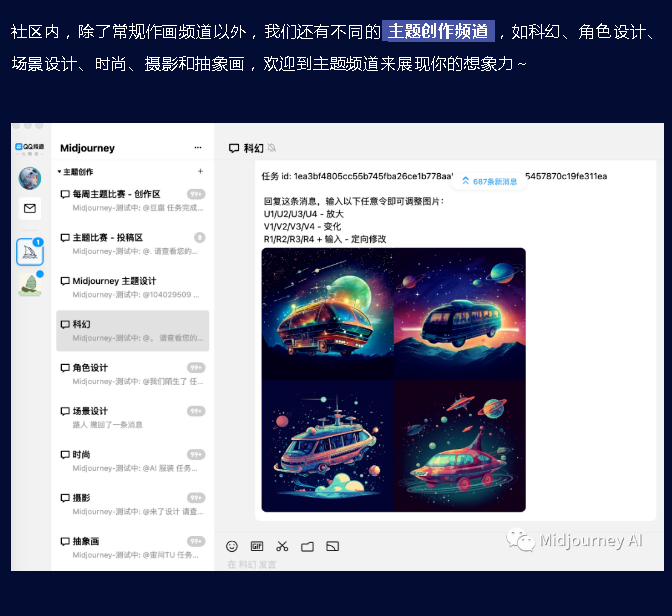
Task: Open the Midjourney 主题设计 channel
Action: pos(132,287)
